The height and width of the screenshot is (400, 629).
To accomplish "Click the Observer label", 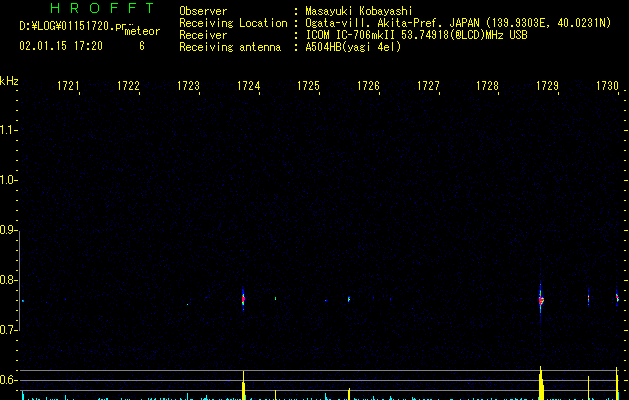I will (203, 11).
